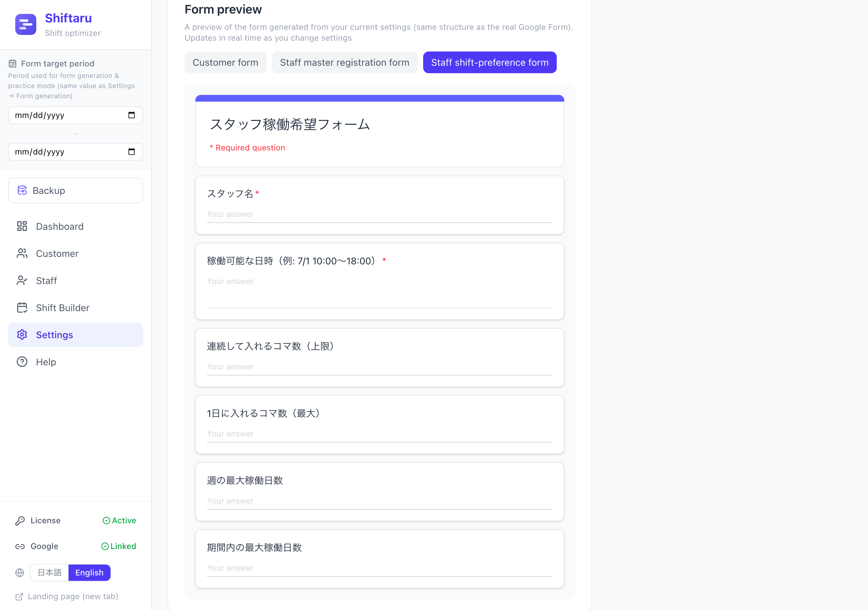Open the Settings page

tap(76, 335)
